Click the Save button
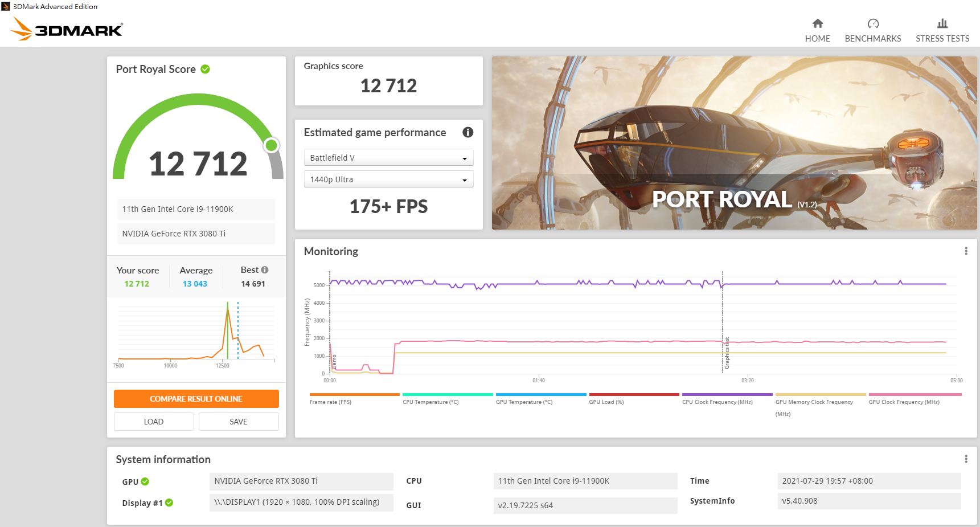Screen dimensions: 980x527 [239, 422]
